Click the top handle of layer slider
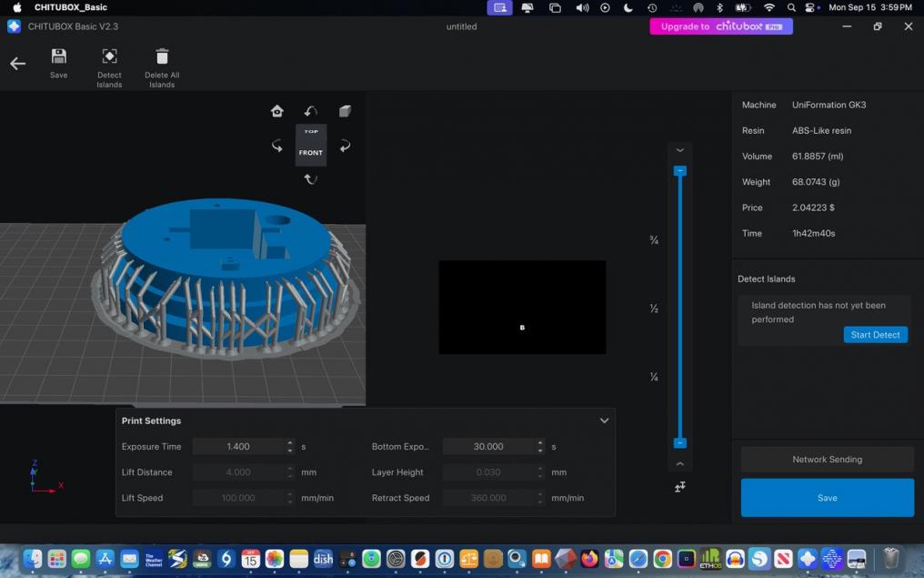Screen dimensions: 924x578 [x=679, y=171]
